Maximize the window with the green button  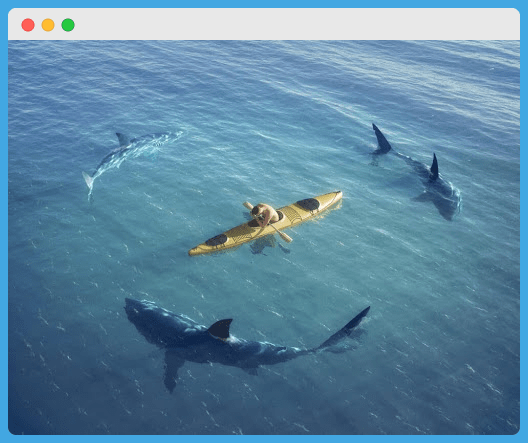click(x=68, y=25)
